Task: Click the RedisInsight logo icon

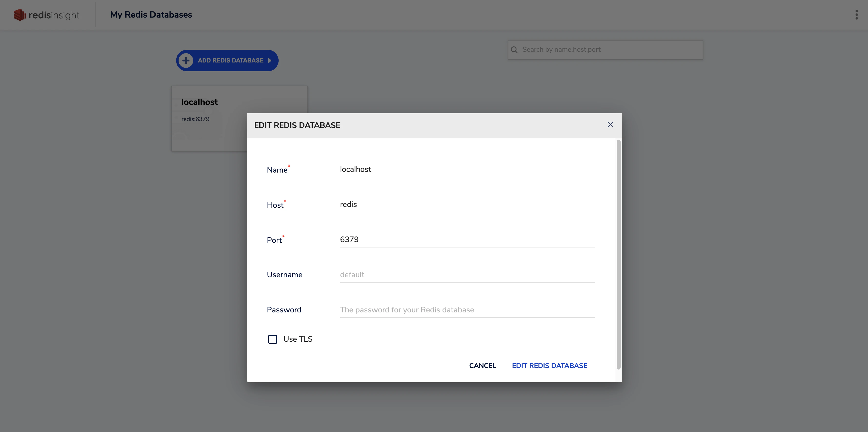Action: pos(20,15)
